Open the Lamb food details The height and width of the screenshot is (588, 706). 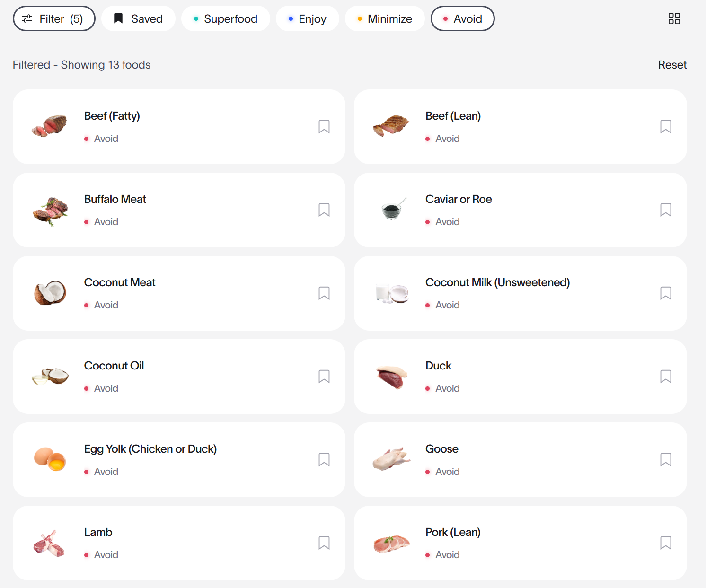(x=179, y=543)
